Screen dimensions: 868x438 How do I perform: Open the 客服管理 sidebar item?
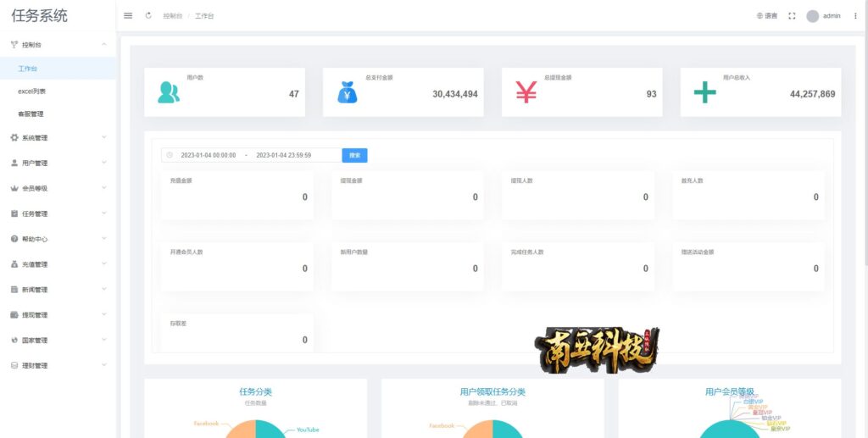pyautogui.click(x=58, y=114)
